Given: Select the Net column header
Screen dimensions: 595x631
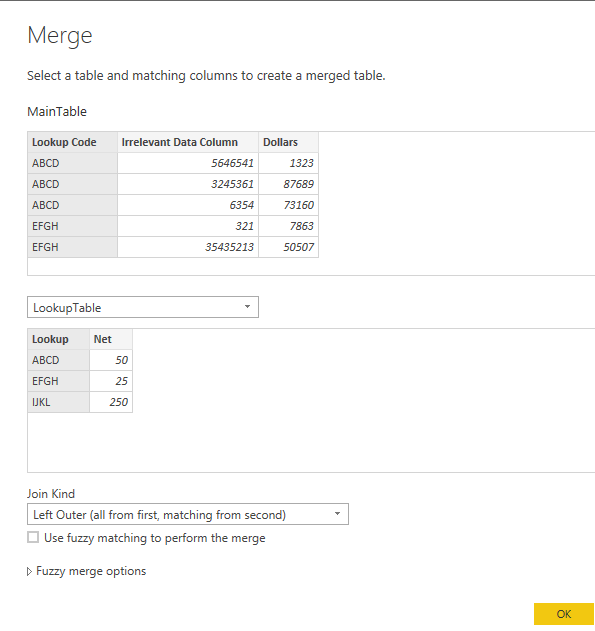Looking at the screenshot, I should (x=111, y=339).
